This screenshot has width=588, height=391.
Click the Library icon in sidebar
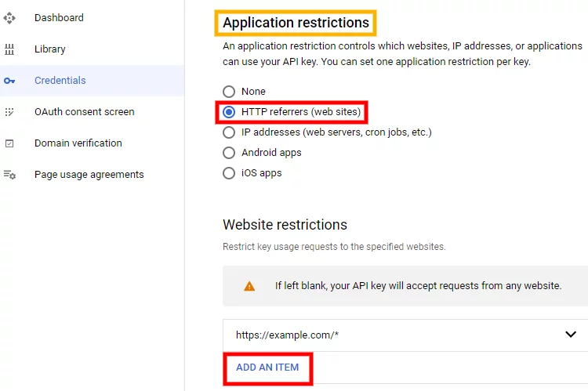9,49
